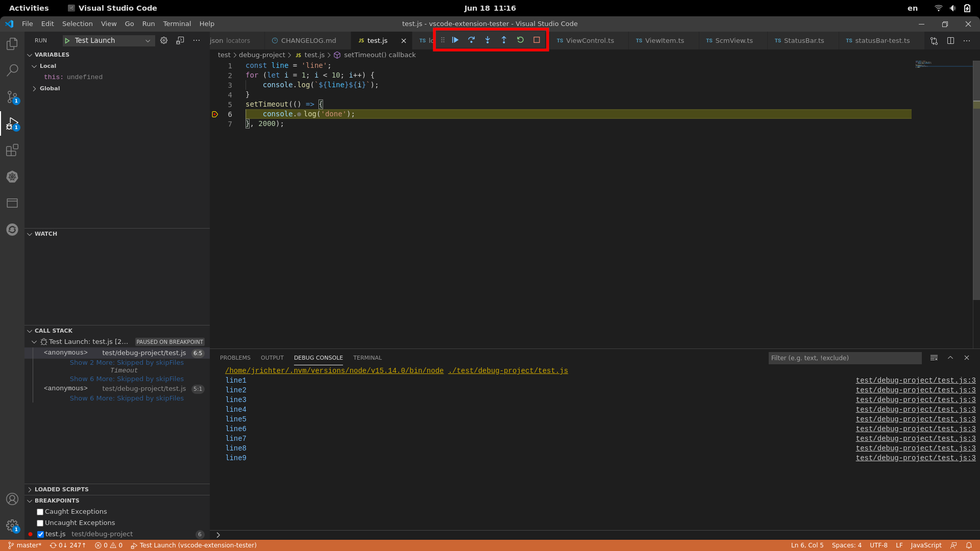The width and height of the screenshot is (980, 551).
Task: Click the Restart debug session button
Action: [520, 40]
